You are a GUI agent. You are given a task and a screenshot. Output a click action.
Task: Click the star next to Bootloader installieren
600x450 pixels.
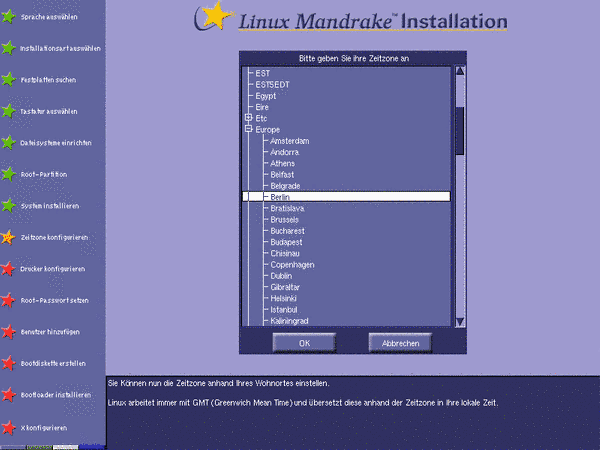point(8,395)
